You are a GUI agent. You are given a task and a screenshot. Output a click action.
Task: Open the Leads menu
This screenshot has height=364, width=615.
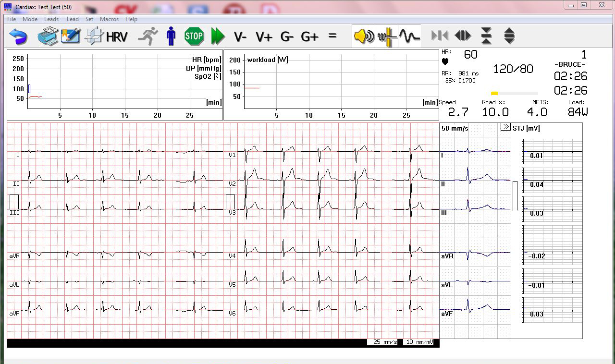pyautogui.click(x=51, y=19)
